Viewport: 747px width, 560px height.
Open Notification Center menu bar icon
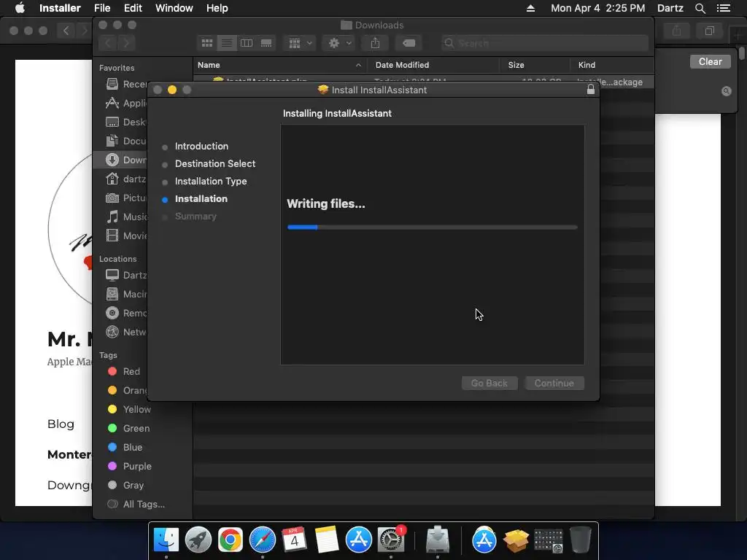(724, 8)
